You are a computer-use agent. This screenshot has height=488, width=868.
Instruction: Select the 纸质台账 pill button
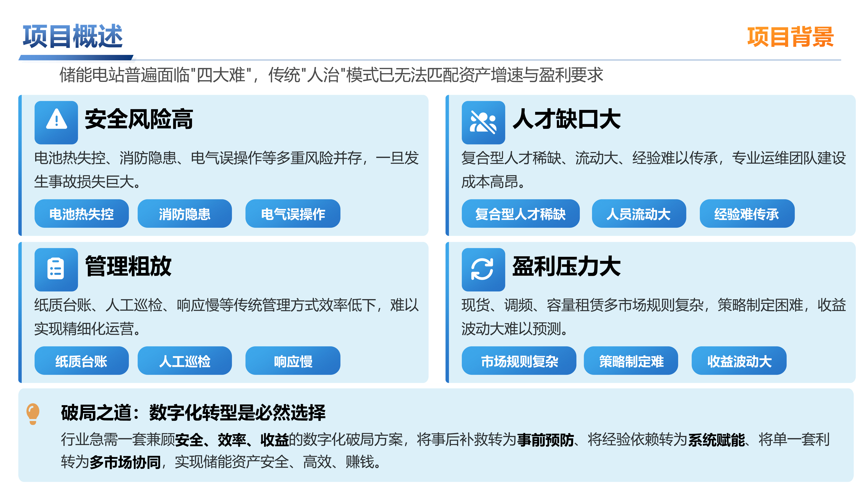[82, 361]
